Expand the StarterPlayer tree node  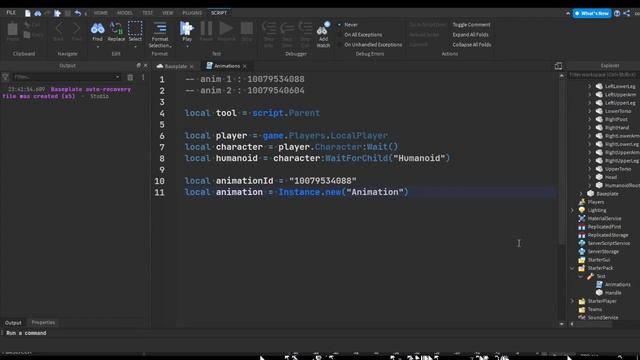click(572, 301)
